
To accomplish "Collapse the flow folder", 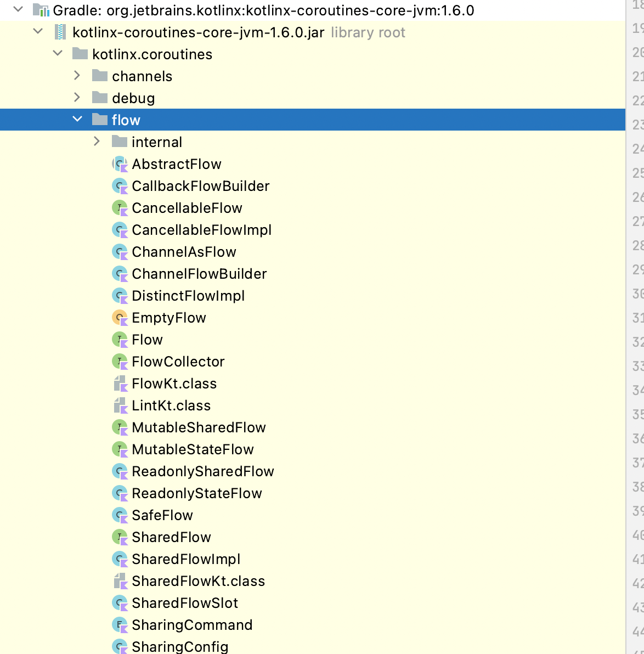I will 77,119.
